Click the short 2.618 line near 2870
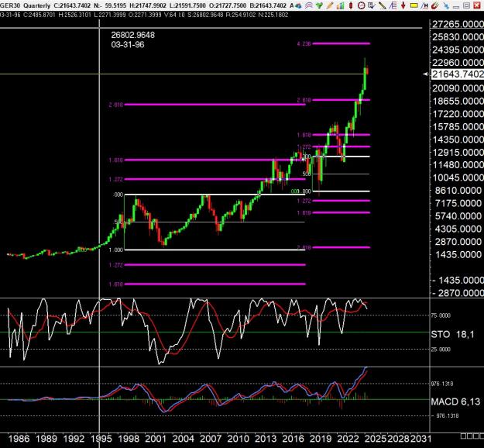This screenshot has height=448, width=484. 341,247
